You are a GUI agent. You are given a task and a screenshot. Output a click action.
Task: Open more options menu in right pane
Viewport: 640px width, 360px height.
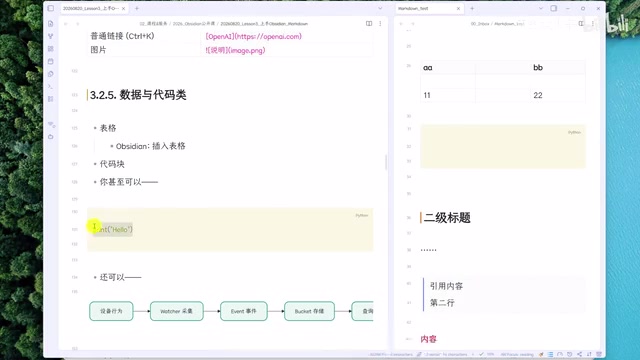[x=593, y=24]
